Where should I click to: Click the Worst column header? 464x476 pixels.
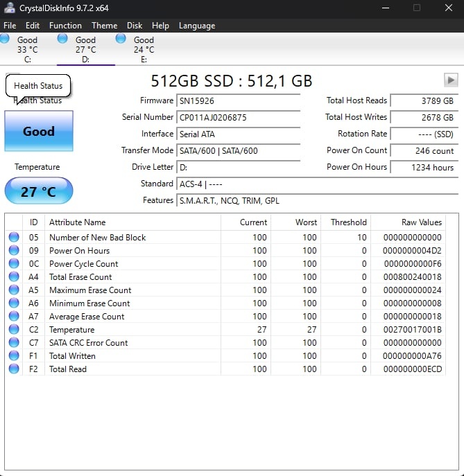point(295,222)
